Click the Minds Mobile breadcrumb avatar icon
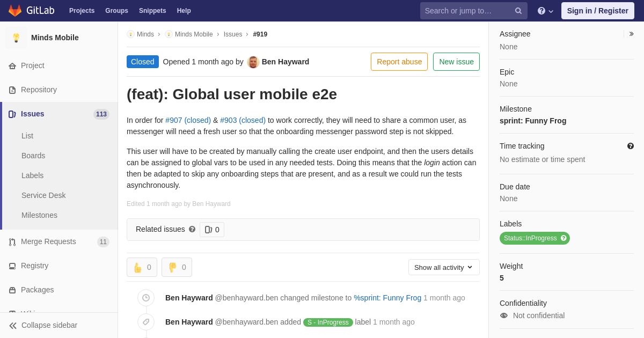This screenshot has height=338, width=644. [x=169, y=34]
